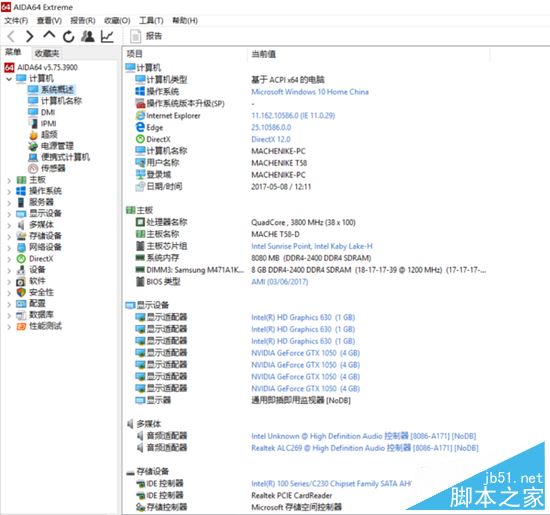This screenshot has height=515, width=550.
Task: Click the 处理器名称 CPU icon
Action: point(140,222)
